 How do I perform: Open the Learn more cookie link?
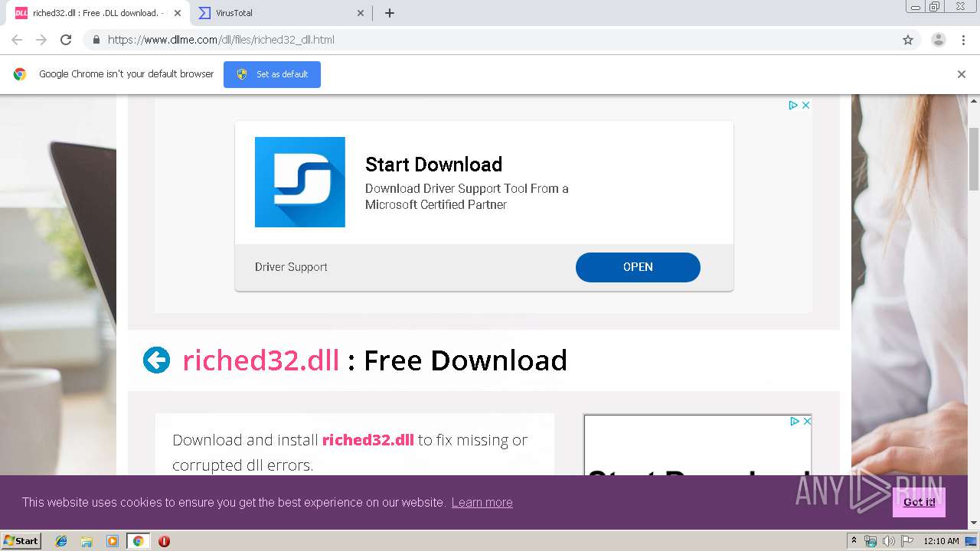point(482,502)
